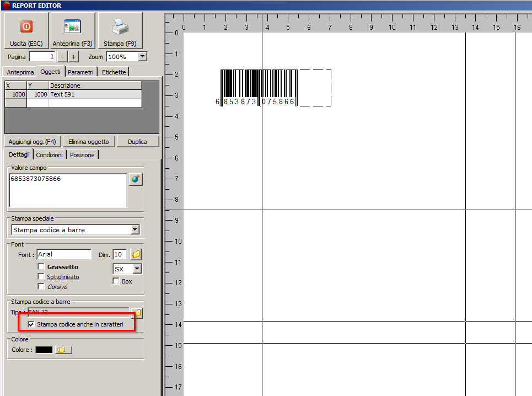Screen dimensions: 532x396
Task: Click the Report Editor app icon
Action: click(6, 5)
